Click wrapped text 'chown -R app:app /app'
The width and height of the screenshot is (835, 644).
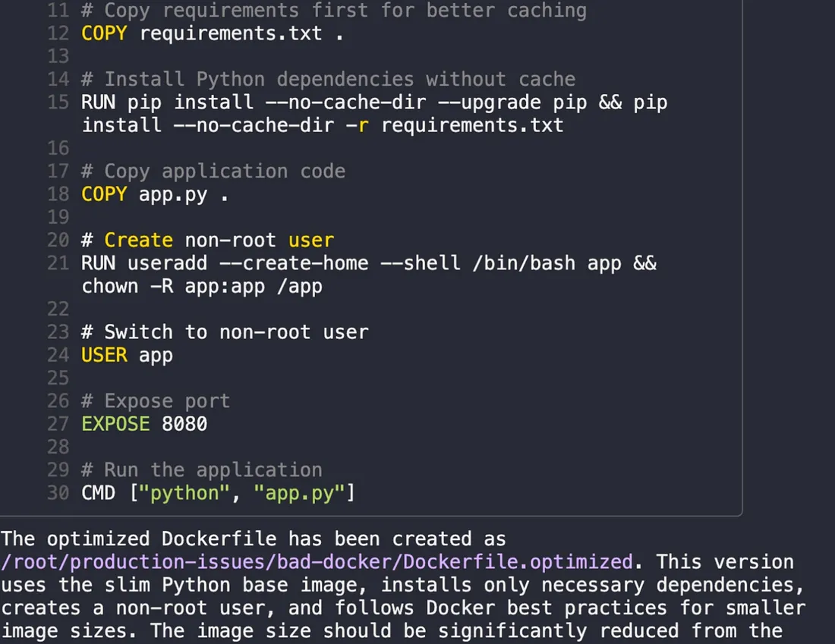(202, 286)
